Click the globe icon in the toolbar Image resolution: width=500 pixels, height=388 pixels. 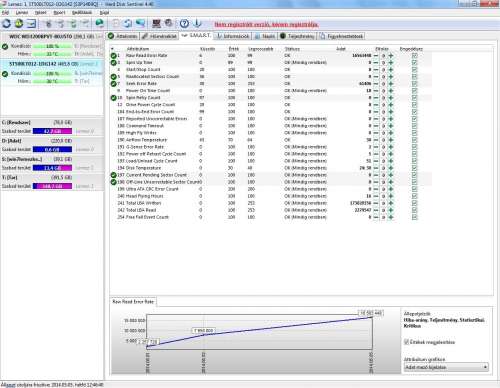pos(99,24)
